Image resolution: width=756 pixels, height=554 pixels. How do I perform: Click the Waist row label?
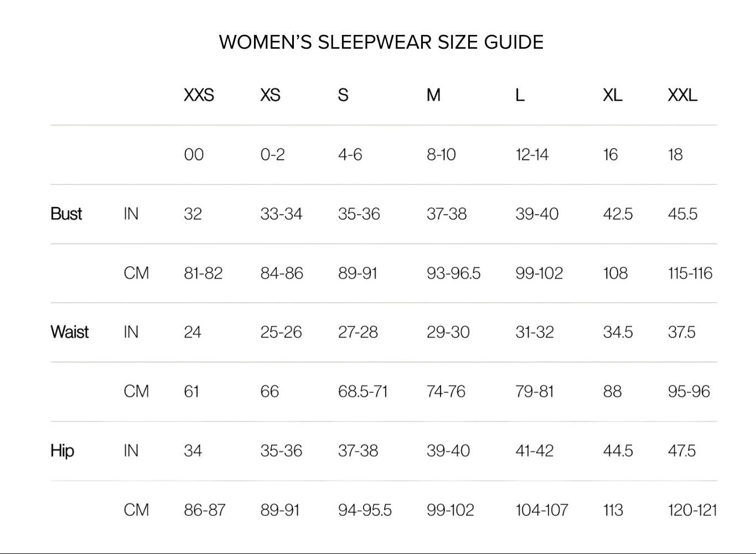coord(69,332)
